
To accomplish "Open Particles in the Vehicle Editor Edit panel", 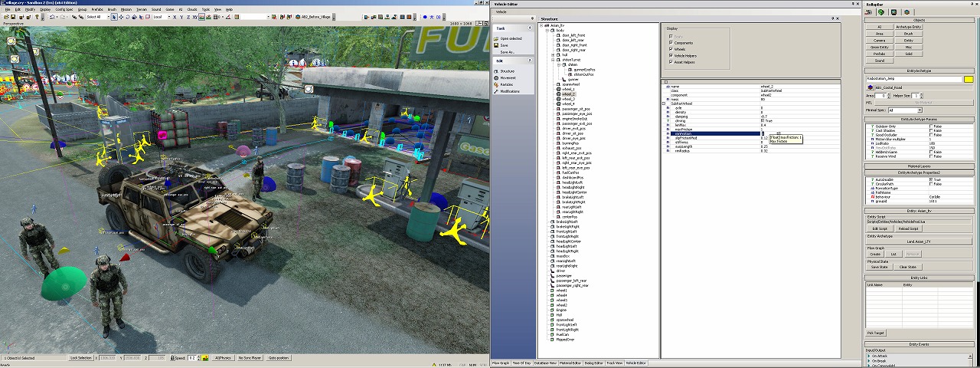I will pos(507,84).
